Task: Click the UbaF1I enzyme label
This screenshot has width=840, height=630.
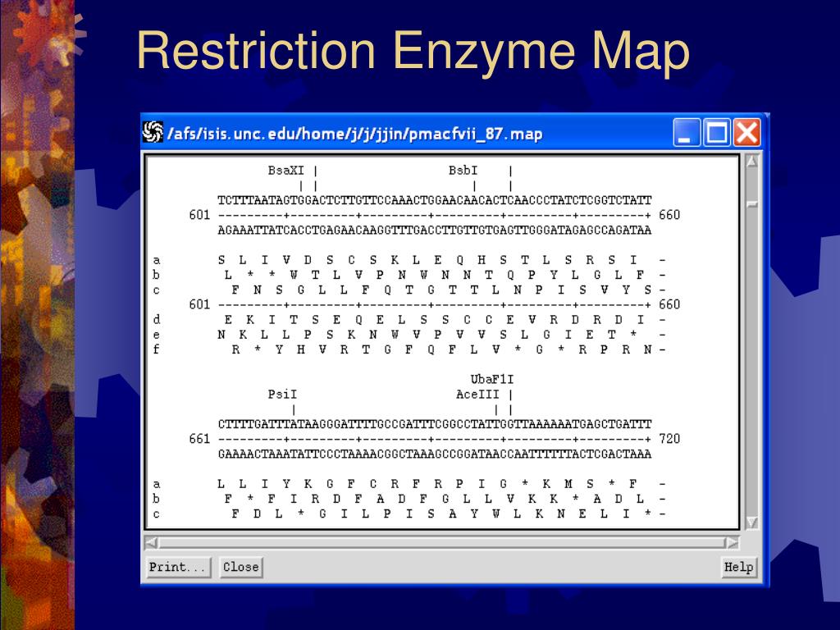Action: [x=492, y=380]
